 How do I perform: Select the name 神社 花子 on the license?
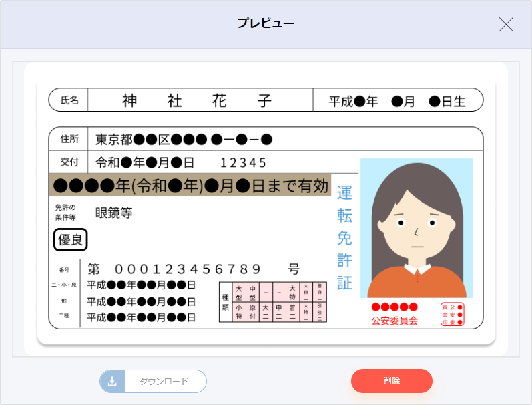[197, 100]
